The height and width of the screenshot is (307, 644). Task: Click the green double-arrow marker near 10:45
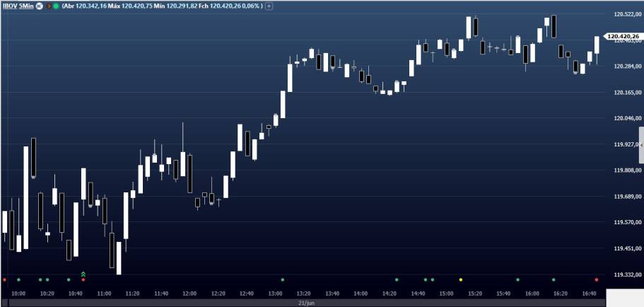83,274
